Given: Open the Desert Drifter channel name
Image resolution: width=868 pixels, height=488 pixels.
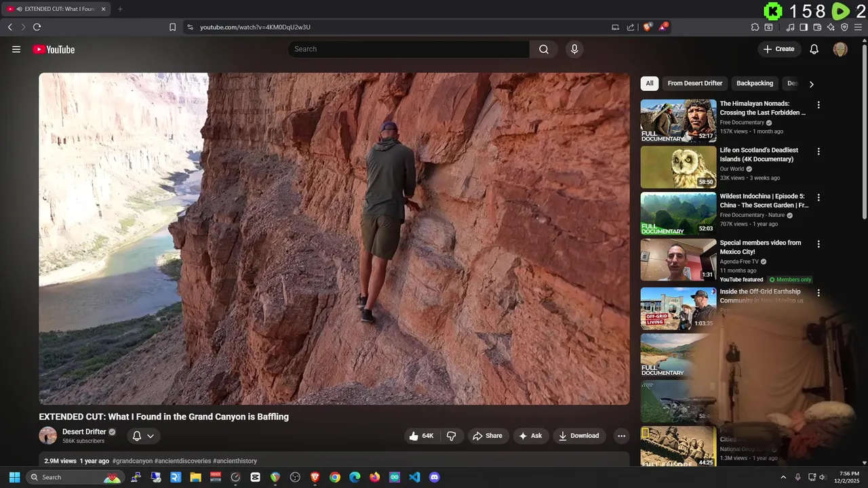Looking at the screenshot, I should pos(84,432).
